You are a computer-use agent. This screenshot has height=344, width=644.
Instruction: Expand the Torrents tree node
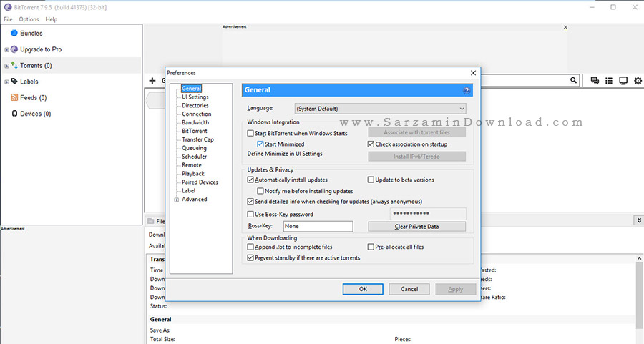tap(6, 66)
